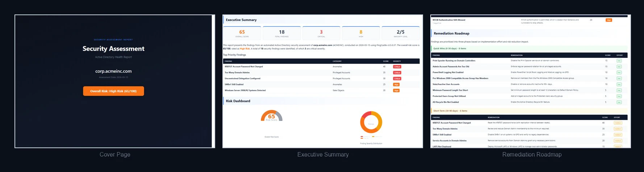Click the High badge on Windows Server 2008/R2 row
Image resolution: width=644 pixels, height=172 pixels.
[x=396, y=90]
